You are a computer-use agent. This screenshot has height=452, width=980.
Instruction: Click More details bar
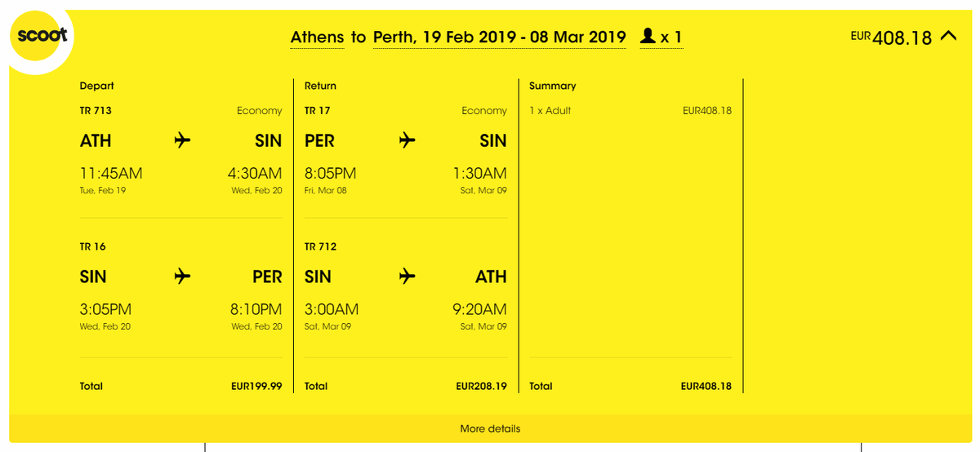click(490, 428)
